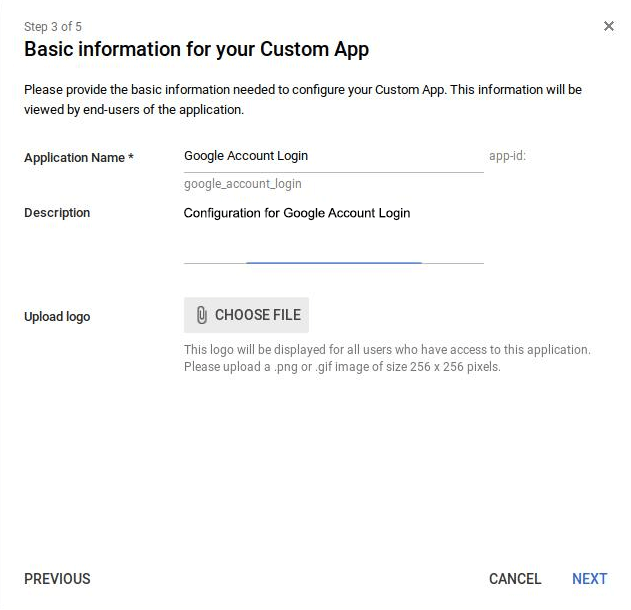Viewport: 631px width, 610px height.
Task: Click the required asterisk beside Application Name
Action: tap(131, 157)
